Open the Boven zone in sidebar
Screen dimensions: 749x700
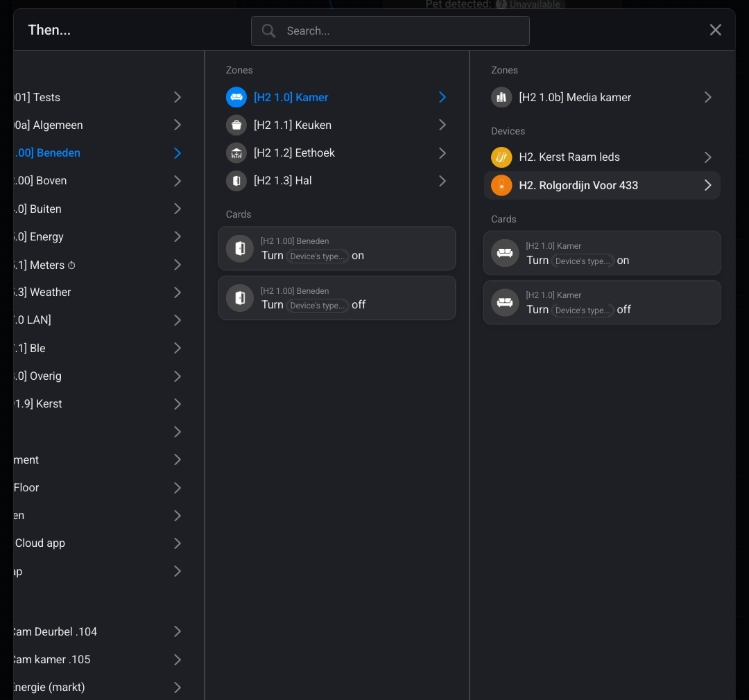coord(97,181)
